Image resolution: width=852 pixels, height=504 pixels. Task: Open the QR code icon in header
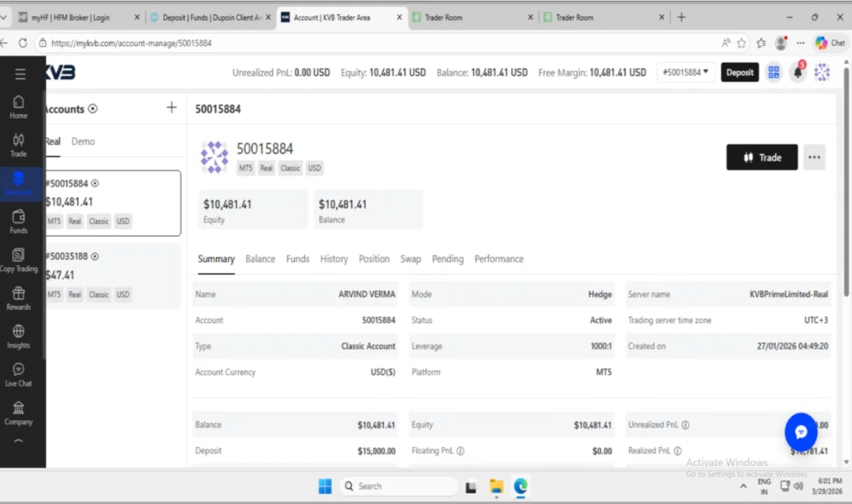tap(774, 73)
